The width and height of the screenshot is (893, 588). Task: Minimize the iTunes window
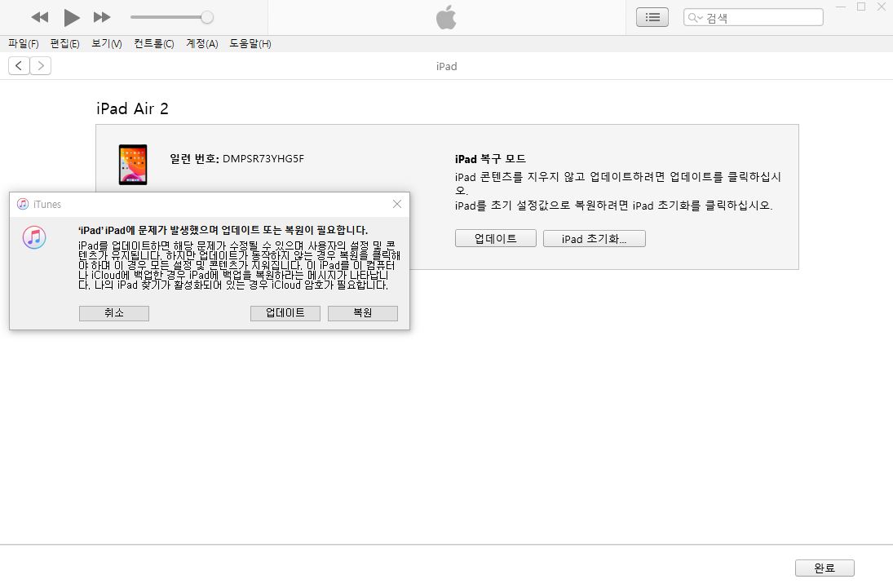coord(841,7)
